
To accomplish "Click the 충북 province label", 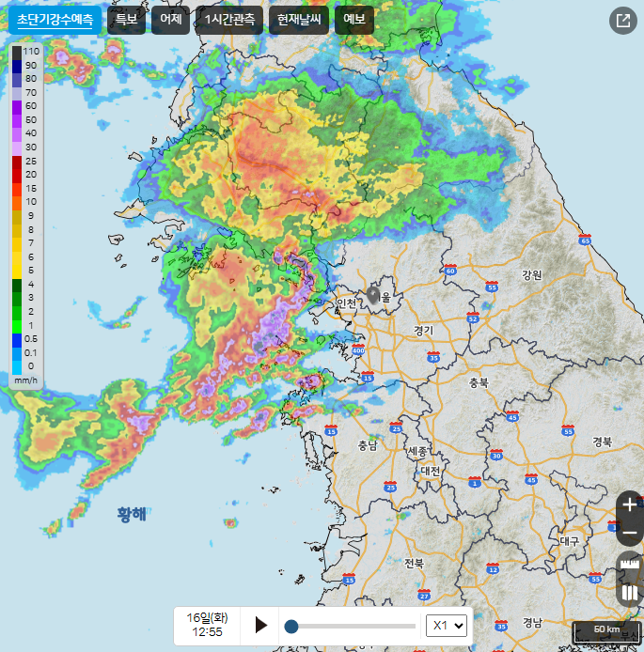I will coord(479,383).
